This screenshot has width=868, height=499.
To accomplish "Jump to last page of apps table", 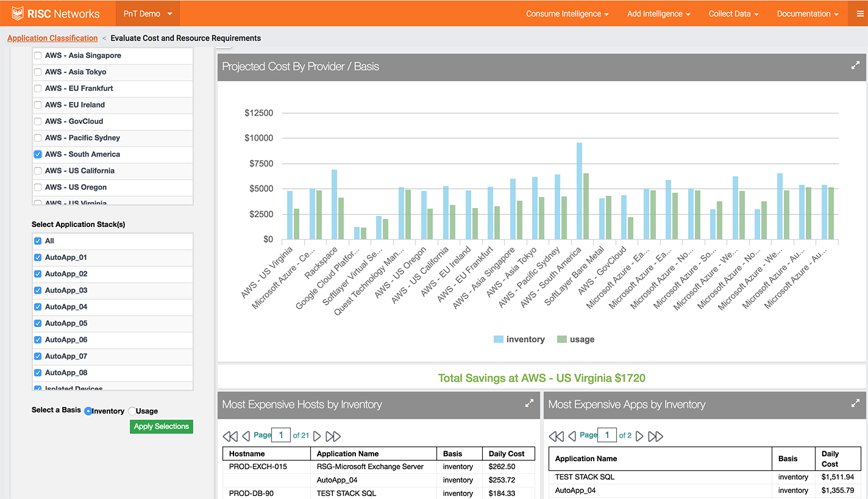I will [655, 436].
